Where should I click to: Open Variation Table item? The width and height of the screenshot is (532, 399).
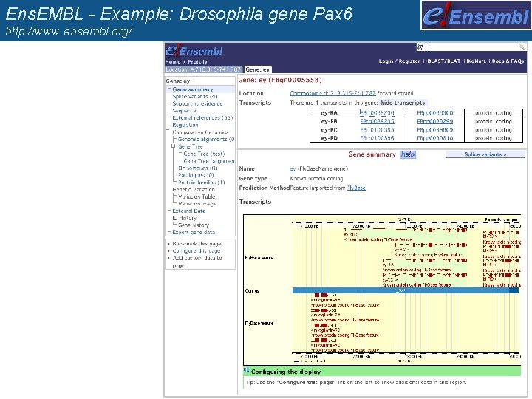(197, 197)
